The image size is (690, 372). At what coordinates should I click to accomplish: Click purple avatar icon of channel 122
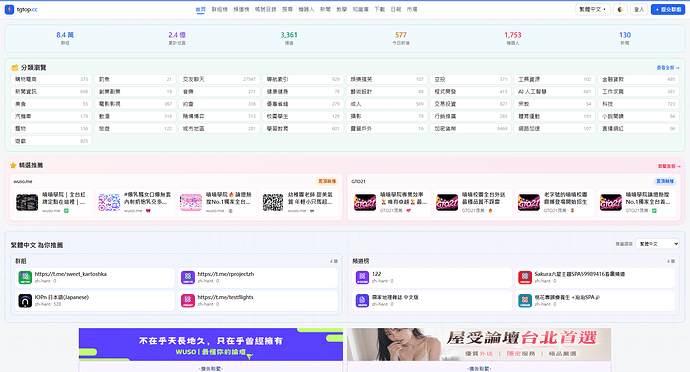pos(362,277)
